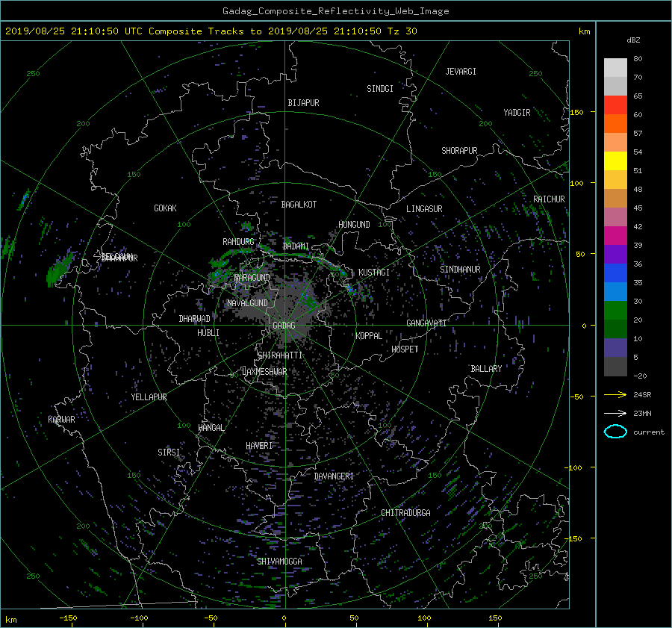Click the KUSTAGI city label

tap(374, 273)
